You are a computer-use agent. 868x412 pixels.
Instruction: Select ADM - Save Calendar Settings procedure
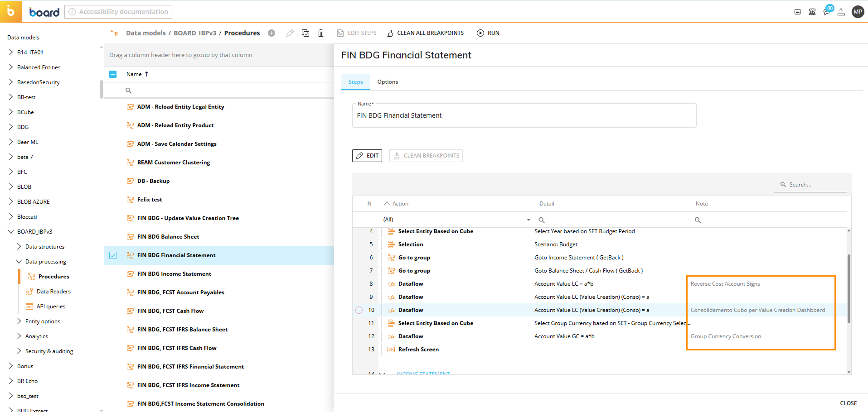[177, 144]
